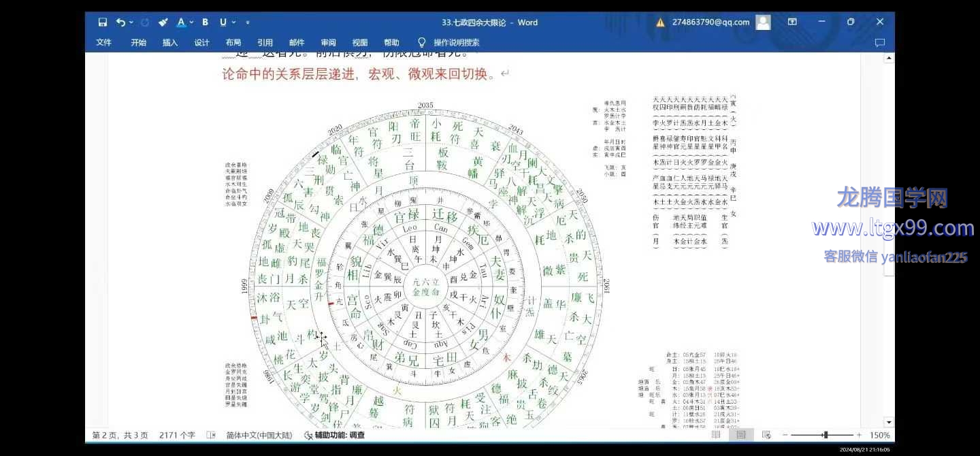Click the spelling proofing icon in status bar
Viewport: 980px width, 456px height.
(x=211, y=435)
